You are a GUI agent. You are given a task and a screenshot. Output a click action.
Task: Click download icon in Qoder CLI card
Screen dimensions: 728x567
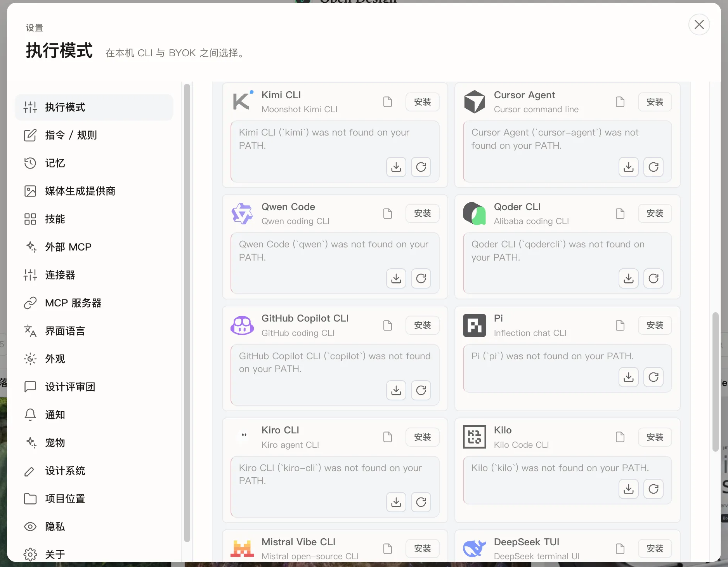(x=628, y=278)
